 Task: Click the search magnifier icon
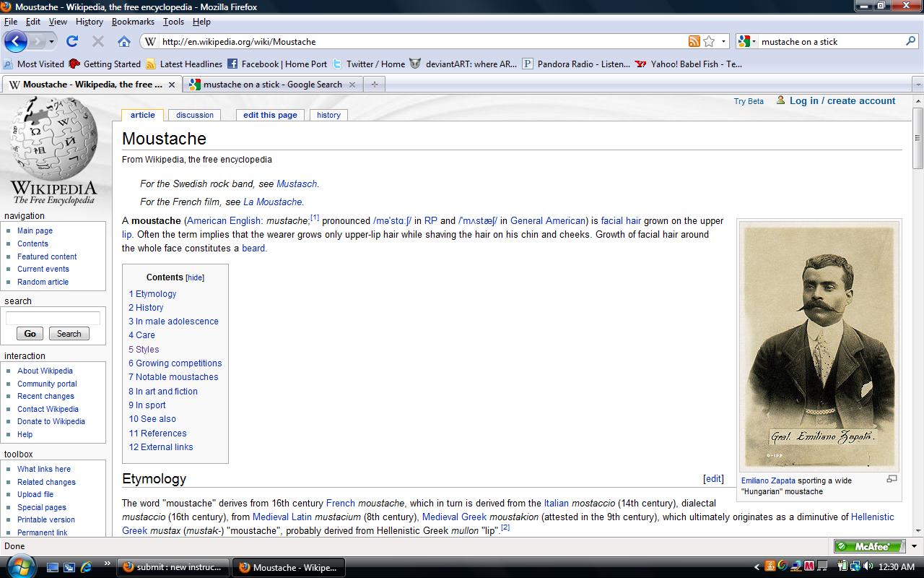tap(910, 41)
